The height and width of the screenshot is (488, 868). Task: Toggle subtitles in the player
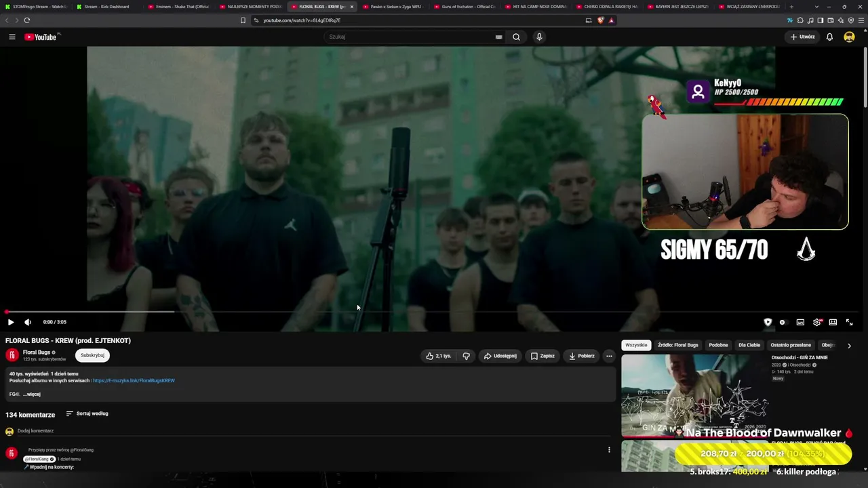[800, 322]
